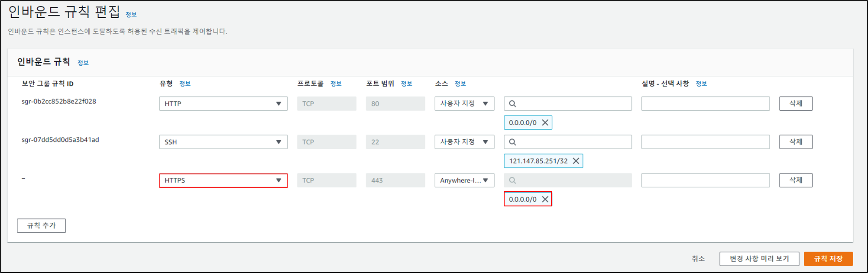Open 정보 link beside 설명 column

[701, 84]
